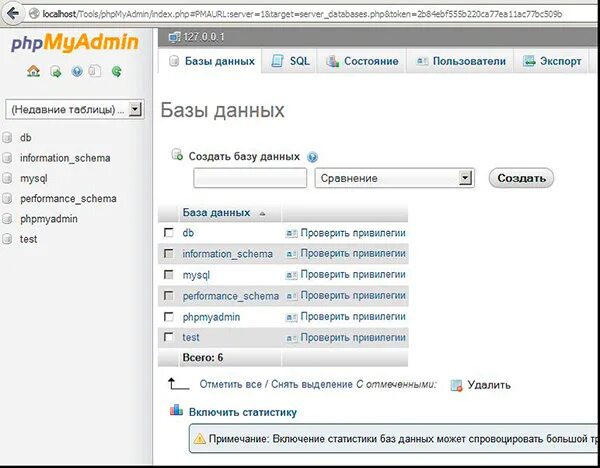
Task: Click the test database icon in sidebar
Action: tap(7, 239)
